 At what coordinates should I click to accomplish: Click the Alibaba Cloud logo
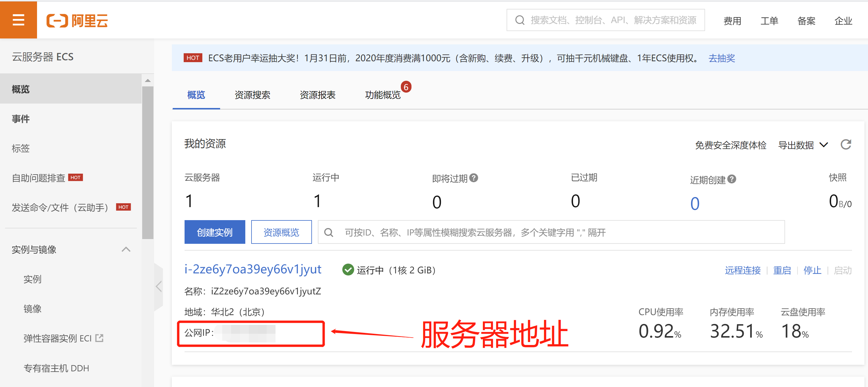(77, 20)
